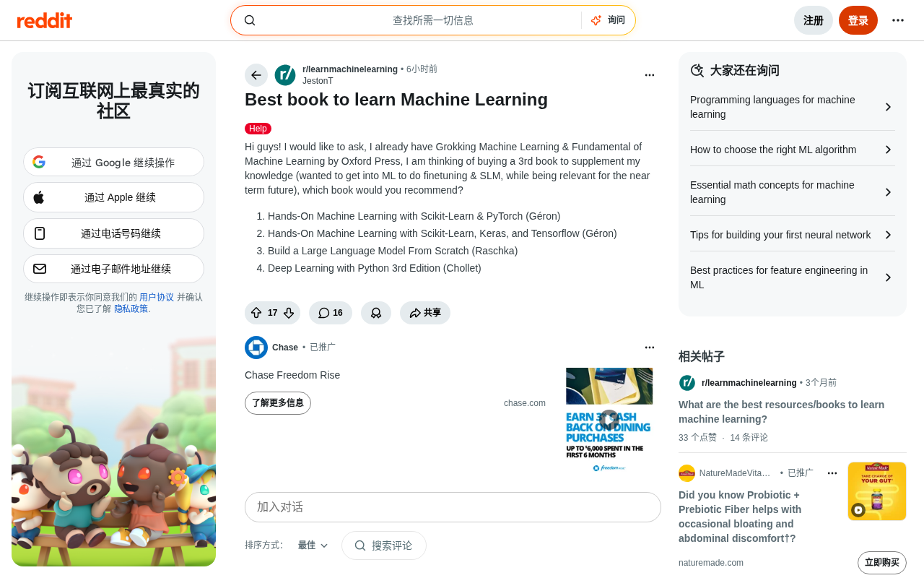This screenshot has width=924, height=578.
Task: Continue with email address option
Action: tap(113, 269)
